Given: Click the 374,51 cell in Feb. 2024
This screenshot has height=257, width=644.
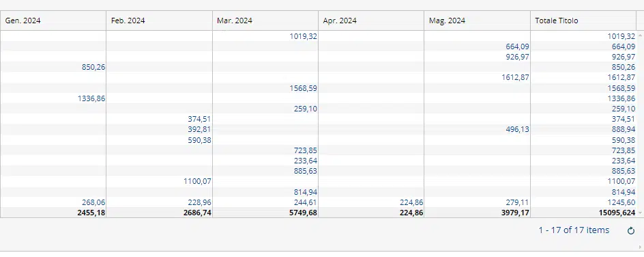Looking at the screenshot, I should click(x=200, y=119).
